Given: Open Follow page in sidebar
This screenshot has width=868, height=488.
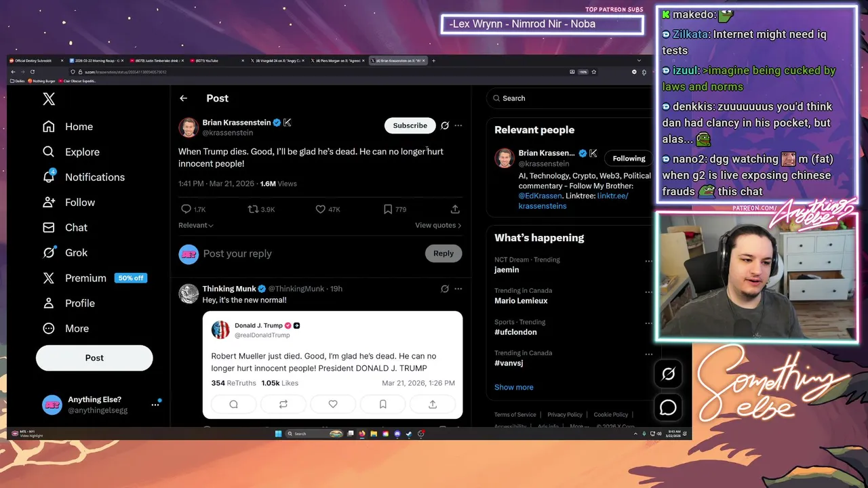Looking at the screenshot, I should (x=68, y=202).
